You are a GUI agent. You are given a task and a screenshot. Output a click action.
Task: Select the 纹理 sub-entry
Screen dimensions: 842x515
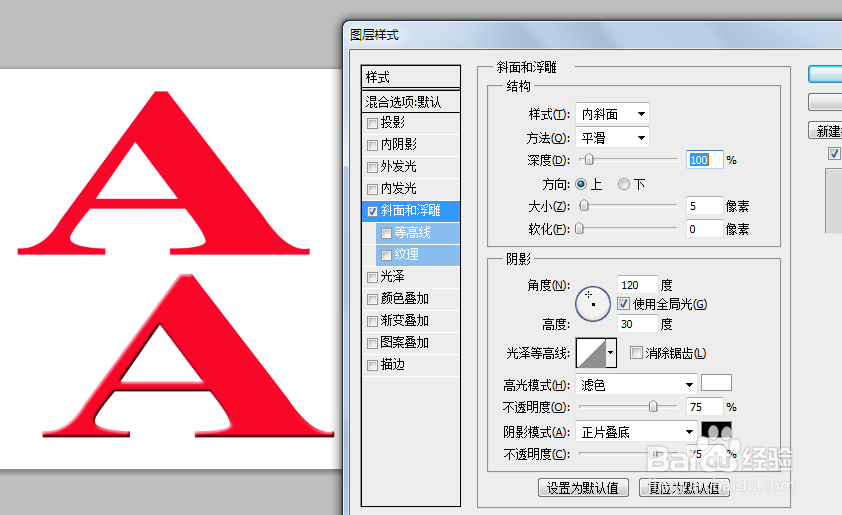pyautogui.click(x=418, y=255)
